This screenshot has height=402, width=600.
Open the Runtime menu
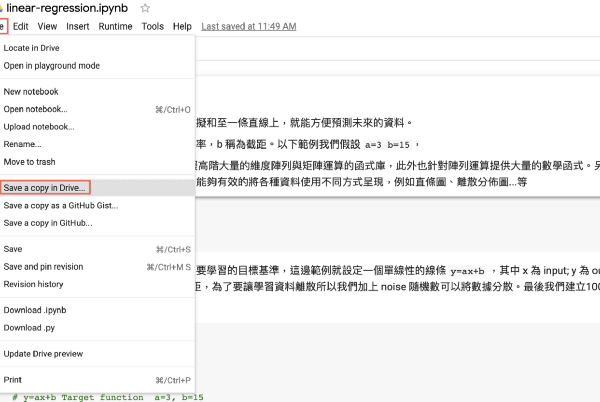point(115,26)
